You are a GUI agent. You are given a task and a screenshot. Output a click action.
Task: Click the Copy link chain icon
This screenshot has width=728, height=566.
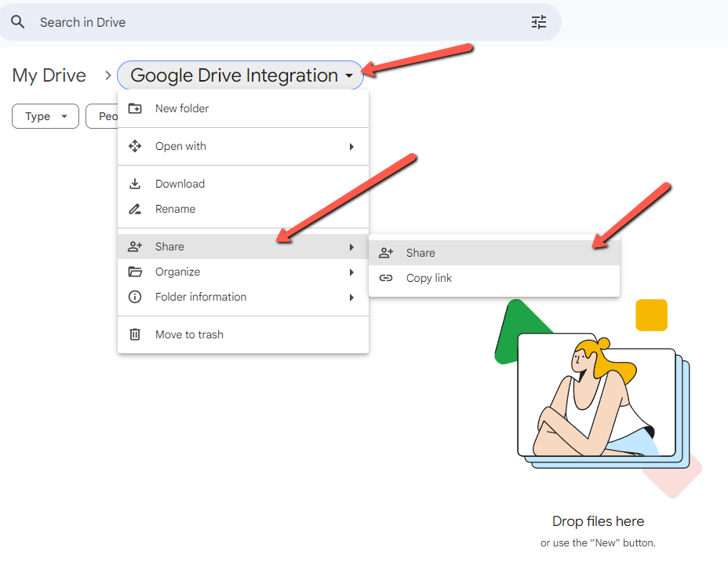click(385, 277)
